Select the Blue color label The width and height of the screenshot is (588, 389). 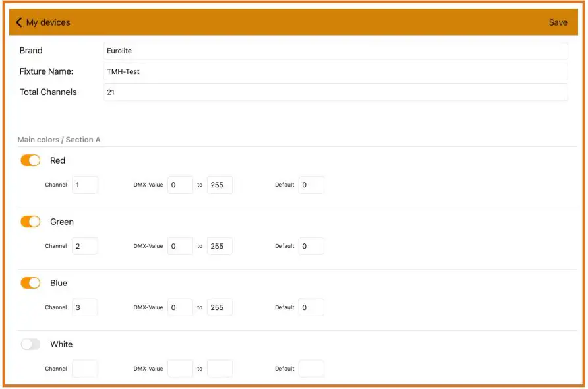pos(59,283)
